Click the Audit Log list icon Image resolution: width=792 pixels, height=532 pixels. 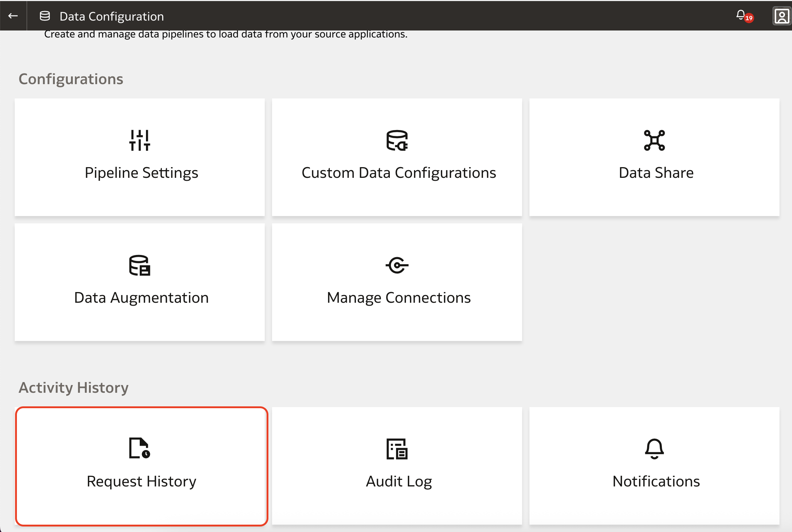[397, 449]
